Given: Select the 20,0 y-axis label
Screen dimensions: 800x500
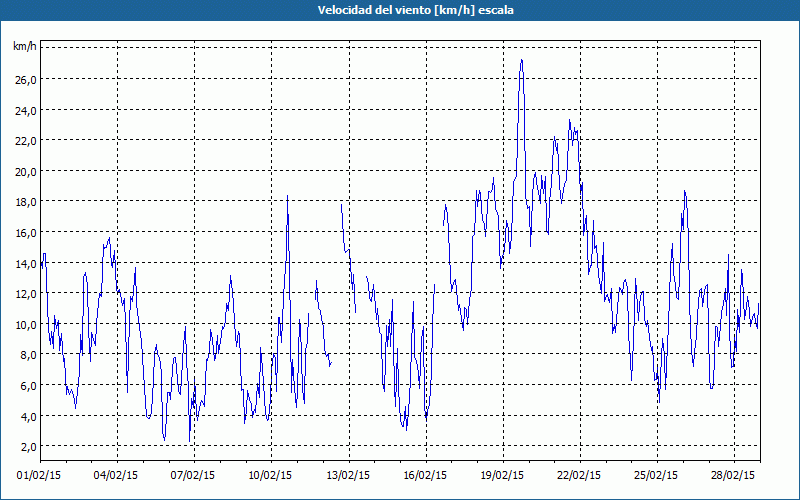Looking at the screenshot, I should pos(26,171).
